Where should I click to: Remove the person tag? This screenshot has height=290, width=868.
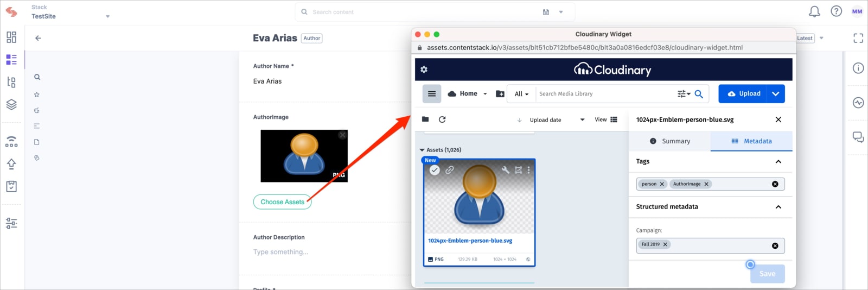point(662,184)
